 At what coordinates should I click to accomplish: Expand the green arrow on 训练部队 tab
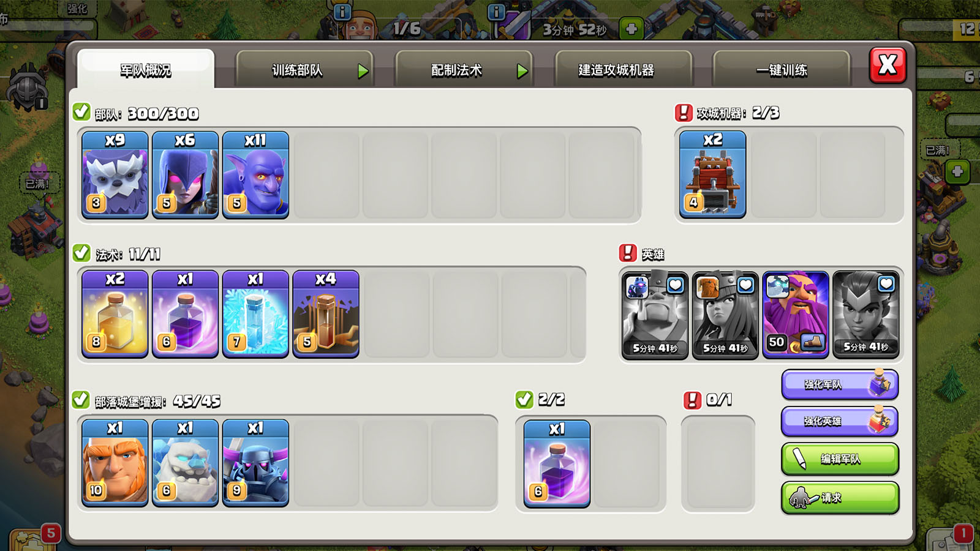coord(363,71)
